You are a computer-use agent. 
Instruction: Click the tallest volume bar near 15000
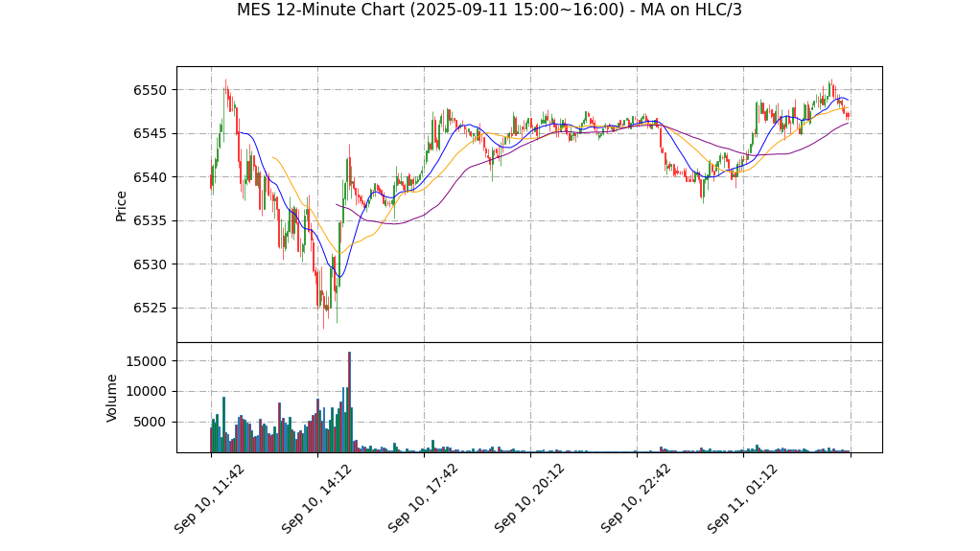pos(349,402)
